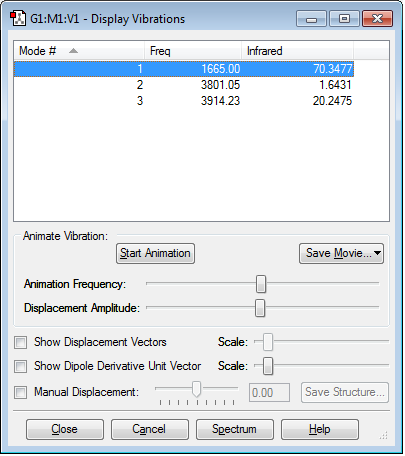Maximize the Display Vibrations window

pyautogui.click(x=344, y=19)
